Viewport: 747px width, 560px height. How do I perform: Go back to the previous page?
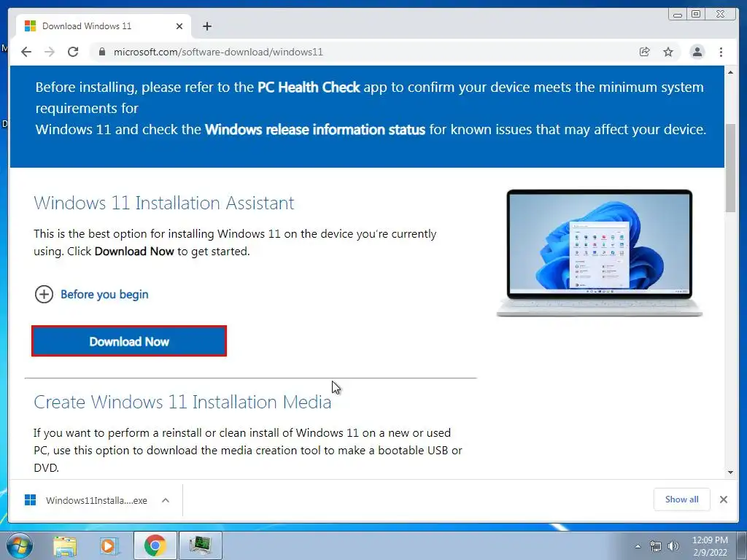pos(26,52)
